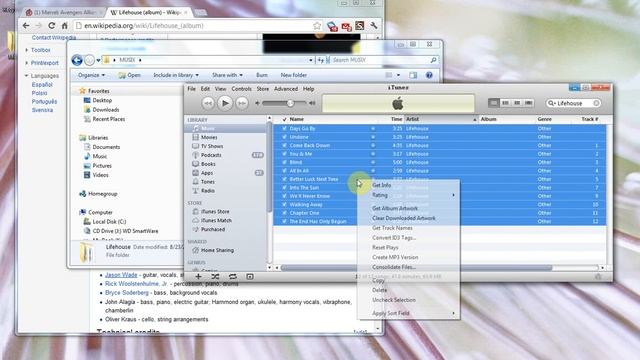Viewport: 640px width, 360px height.
Task: Open the Jason Wade Wikipedia link
Action: (x=121, y=275)
